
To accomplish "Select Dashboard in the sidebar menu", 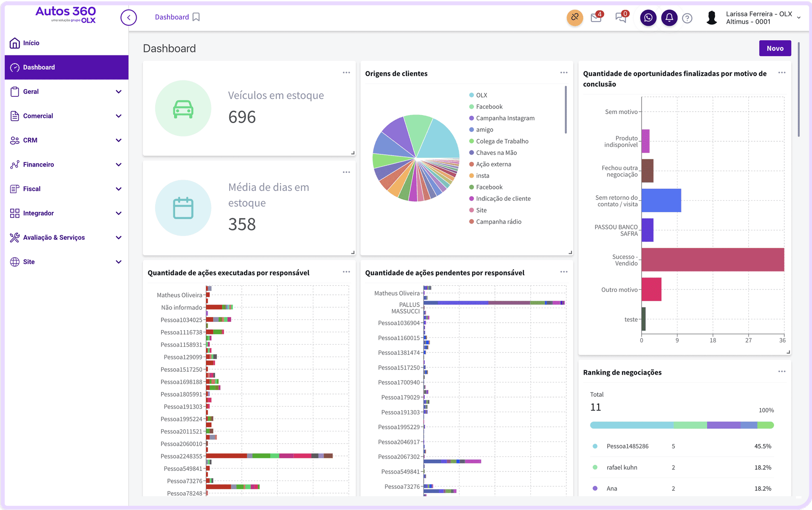I will pyautogui.click(x=39, y=67).
